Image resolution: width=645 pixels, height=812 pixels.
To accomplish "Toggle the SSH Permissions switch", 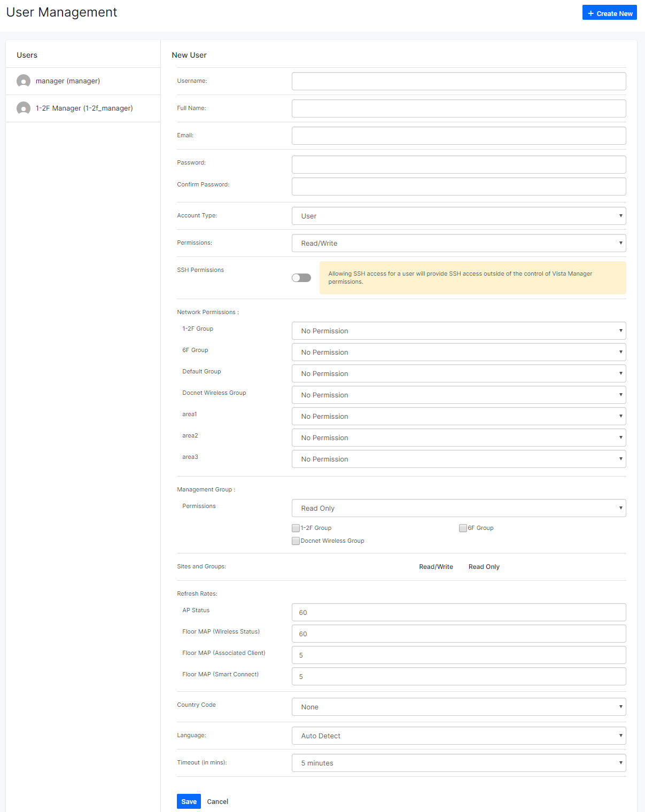I will tap(301, 278).
